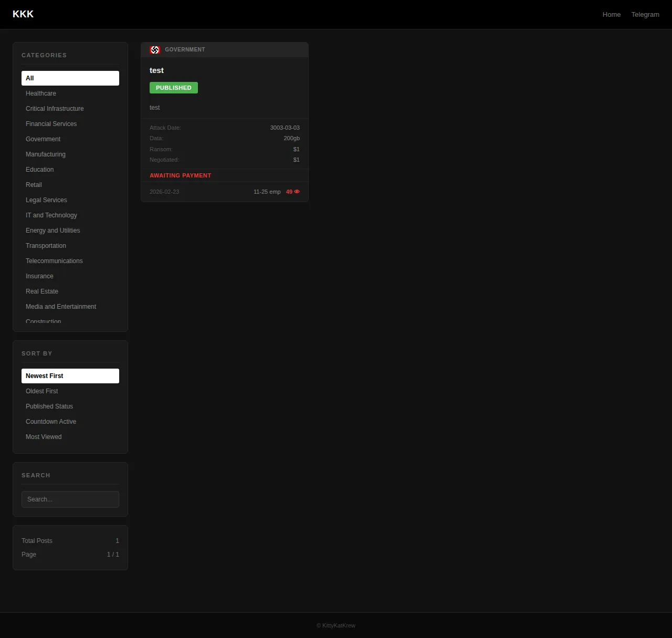This screenshot has width=672, height=638.
Task: Filter by IT and Technology category
Action: click(51, 215)
